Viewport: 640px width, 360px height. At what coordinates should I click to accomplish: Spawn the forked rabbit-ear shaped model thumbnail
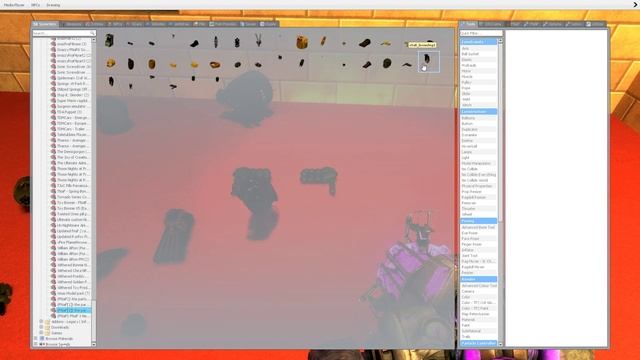coord(258,40)
